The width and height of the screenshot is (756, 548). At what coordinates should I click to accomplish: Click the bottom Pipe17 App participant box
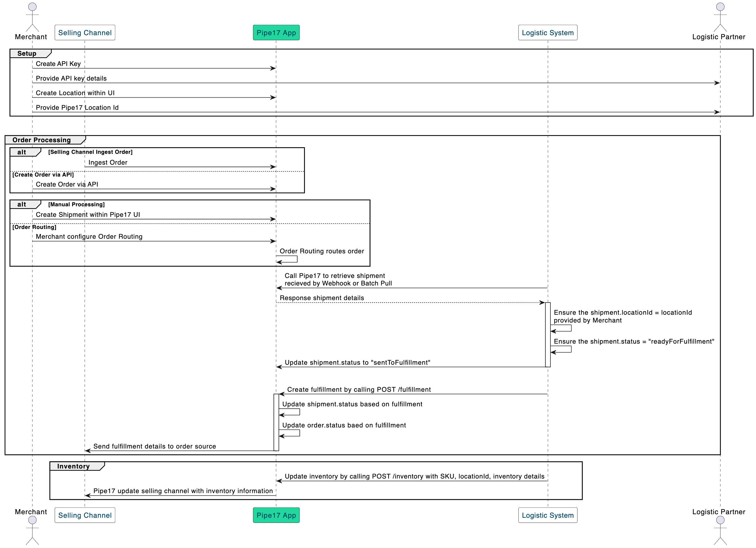click(x=276, y=515)
